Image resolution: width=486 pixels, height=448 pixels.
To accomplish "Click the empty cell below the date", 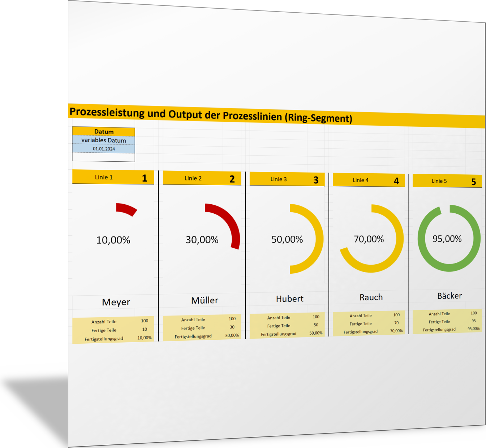I will (104, 157).
